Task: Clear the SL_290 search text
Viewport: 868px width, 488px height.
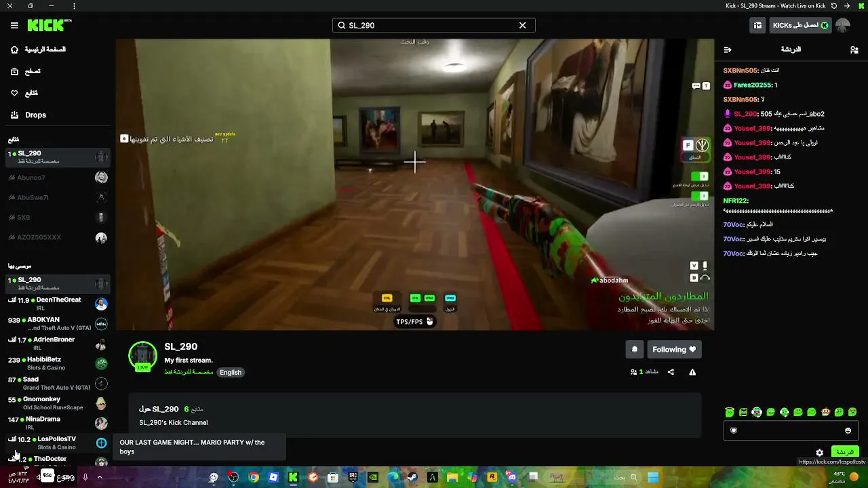Action: pyautogui.click(x=522, y=25)
